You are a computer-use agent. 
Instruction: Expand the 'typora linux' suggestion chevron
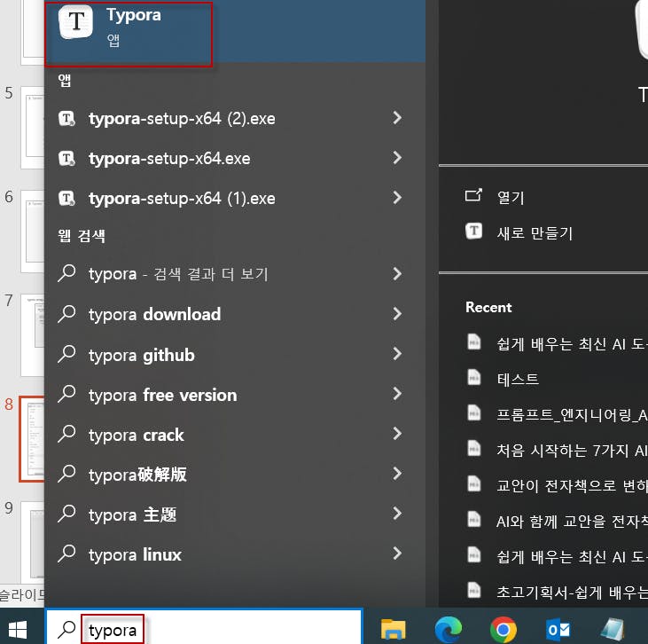coord(397,554)
